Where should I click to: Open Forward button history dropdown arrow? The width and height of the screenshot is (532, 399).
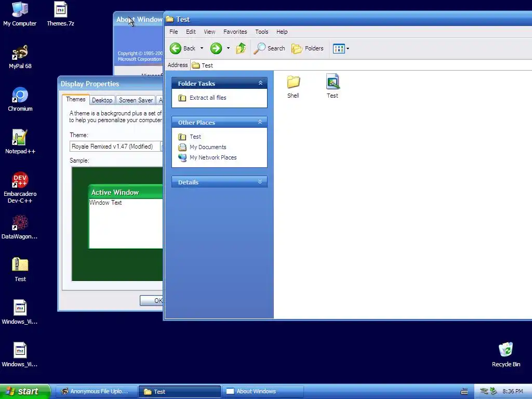[229, 48]
